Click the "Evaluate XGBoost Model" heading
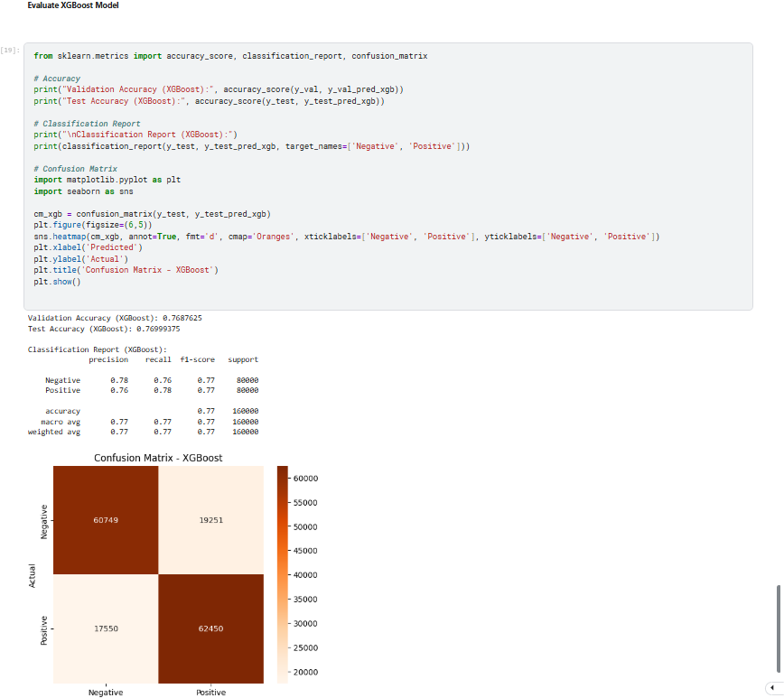This screenshot has width=784, height=698. tap(73, 5)
